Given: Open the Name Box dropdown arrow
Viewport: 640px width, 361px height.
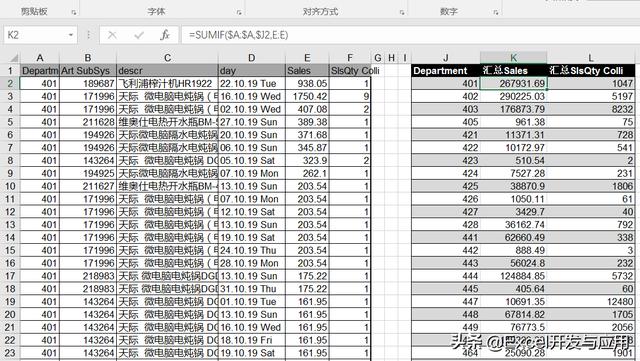Looking at the screenshot, I should [71, 35].
